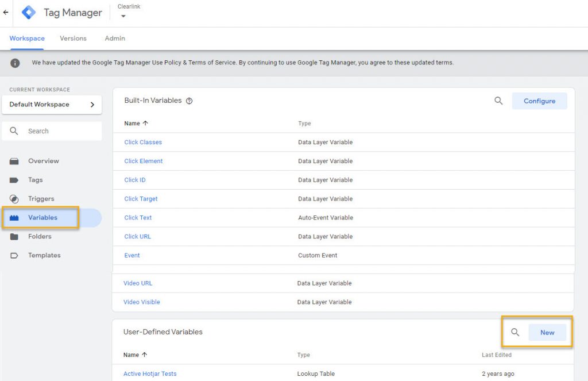588x381 pixels.
Task: Search the User-Defined Variables table
Action: [515, 332]
